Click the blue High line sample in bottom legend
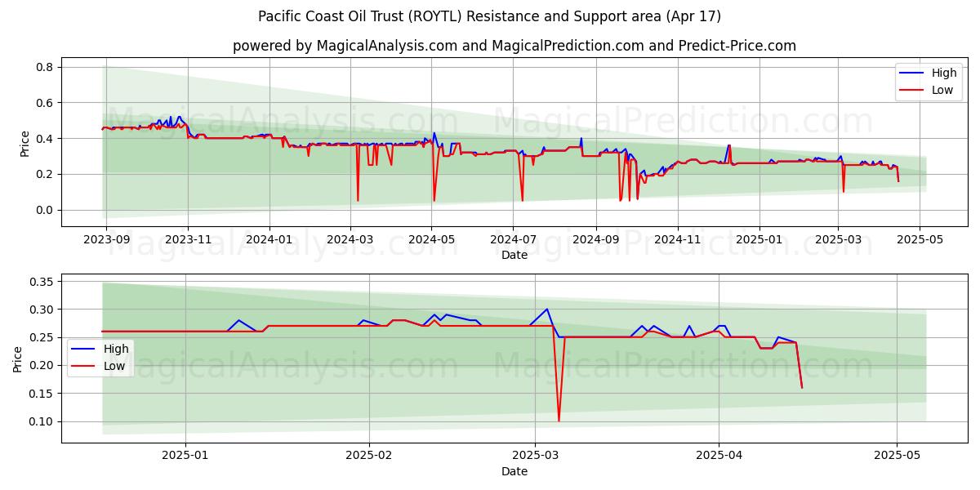 84,349
